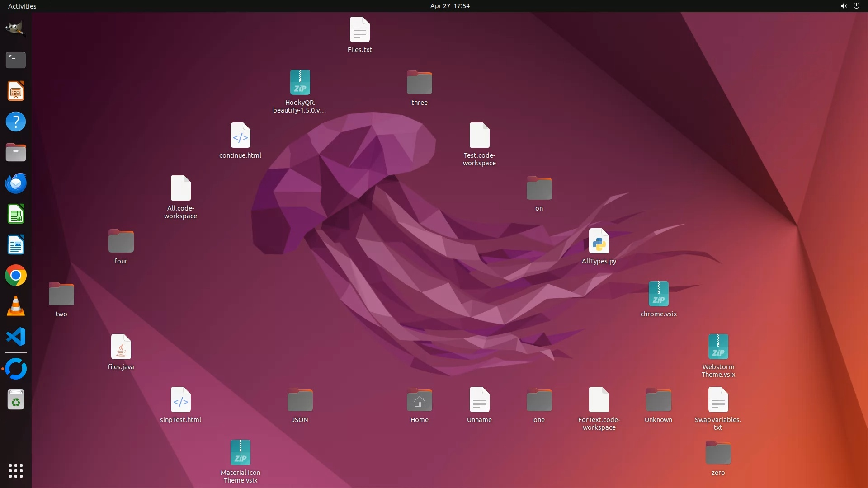
Task: Launch Visual Studio Code from dock
Action: [x=15, y=337]
